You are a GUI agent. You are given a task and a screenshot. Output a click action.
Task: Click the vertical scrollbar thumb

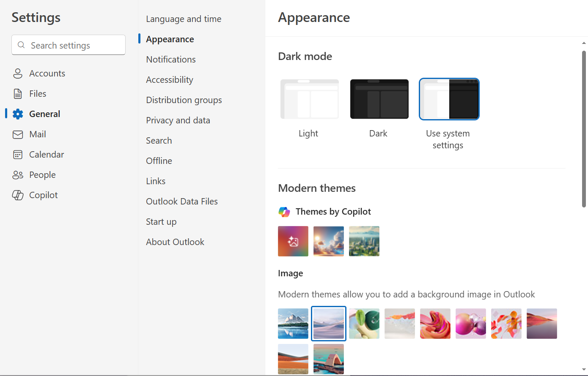tap(584, 129)
